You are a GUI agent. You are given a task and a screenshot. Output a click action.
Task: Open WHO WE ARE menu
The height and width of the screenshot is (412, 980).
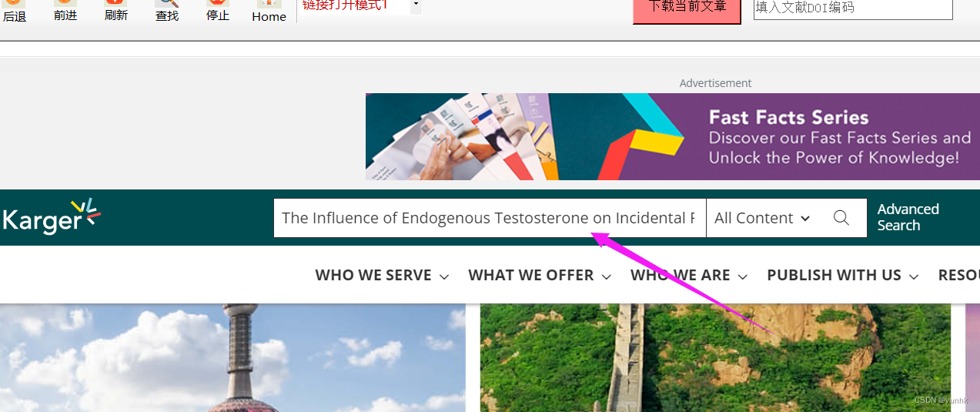(689, 275)
